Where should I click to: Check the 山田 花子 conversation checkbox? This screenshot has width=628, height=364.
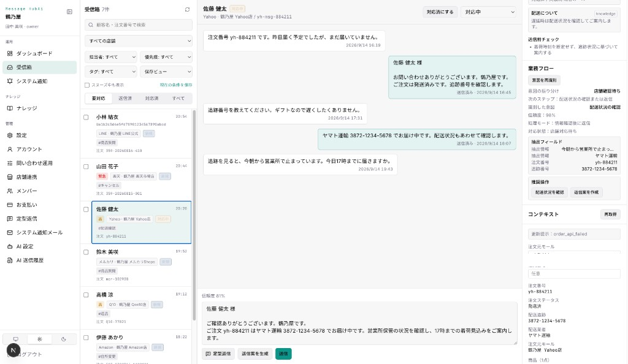[86, 167]
